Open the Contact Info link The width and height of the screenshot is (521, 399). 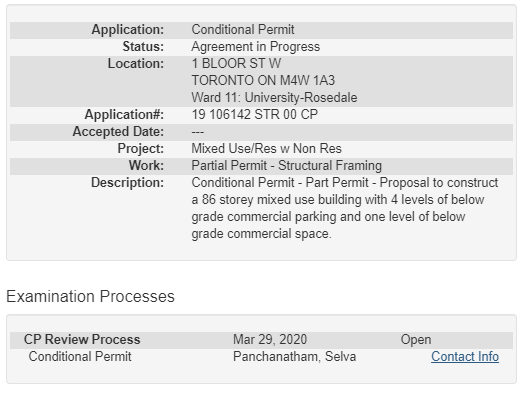pos(465,356)
